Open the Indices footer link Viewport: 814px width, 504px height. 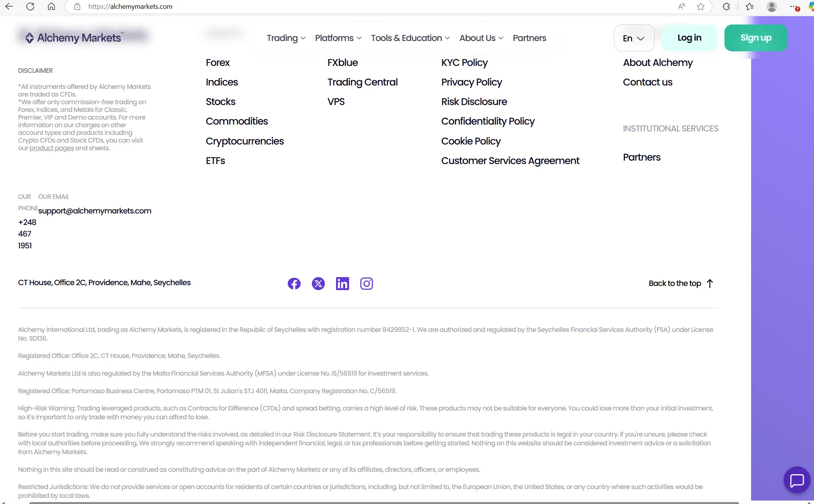(x=222, y=82)
